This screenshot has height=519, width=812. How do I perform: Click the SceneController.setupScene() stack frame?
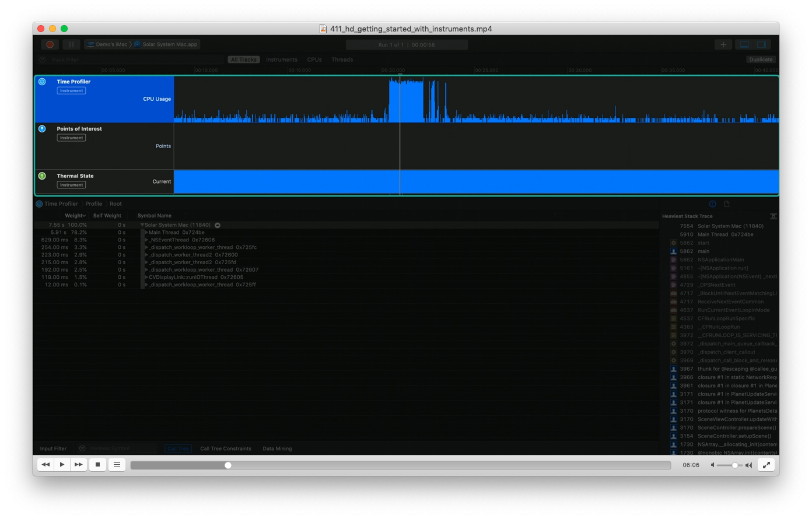[x=734, y=436]
